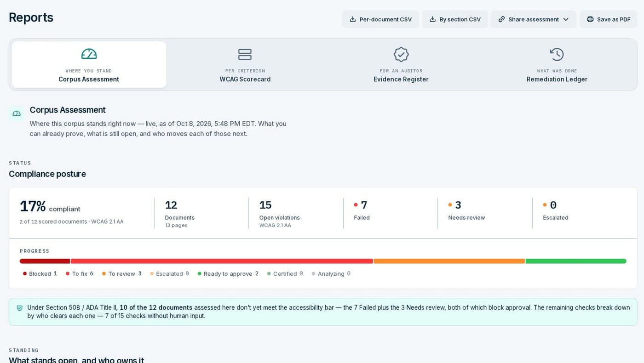Click the 12 Documents statistic
The image size is (644, 363).
pyautogui.click(x=180, y=213)
